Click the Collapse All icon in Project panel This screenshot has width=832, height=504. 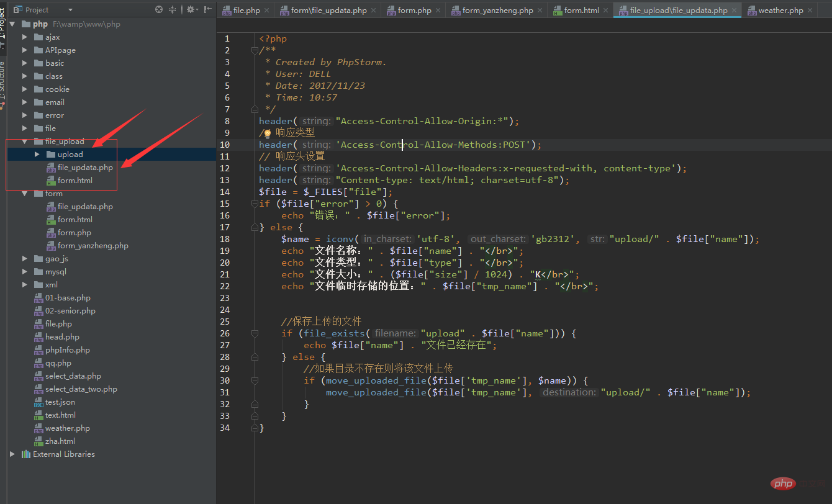coord(173,10)
